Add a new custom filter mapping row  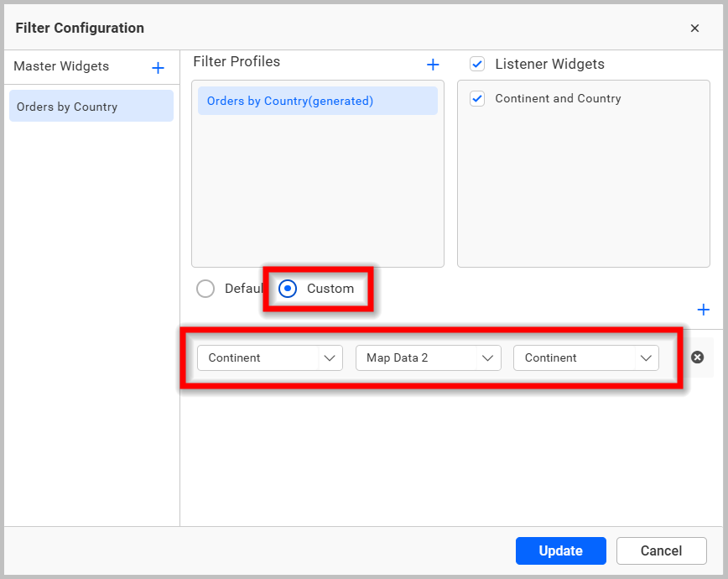coord(703,310)
